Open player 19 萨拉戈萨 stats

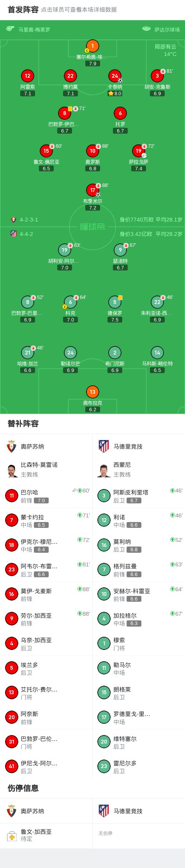pyautogui.click(x=138, y=150)
